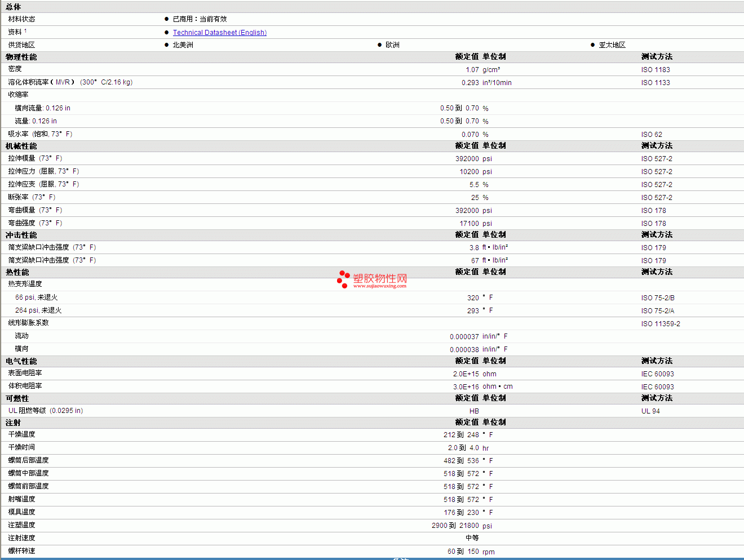Select the MVR value 0.293

[470, 83]
